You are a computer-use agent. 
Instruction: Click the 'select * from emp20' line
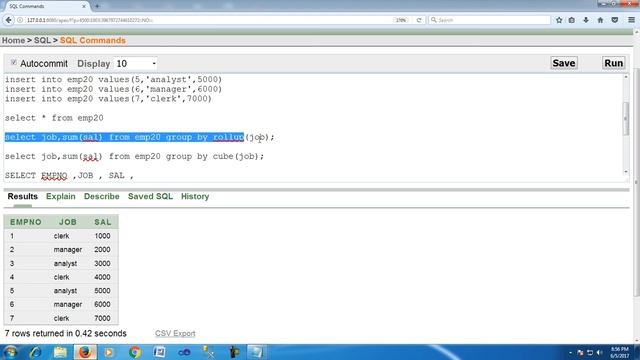54,118
